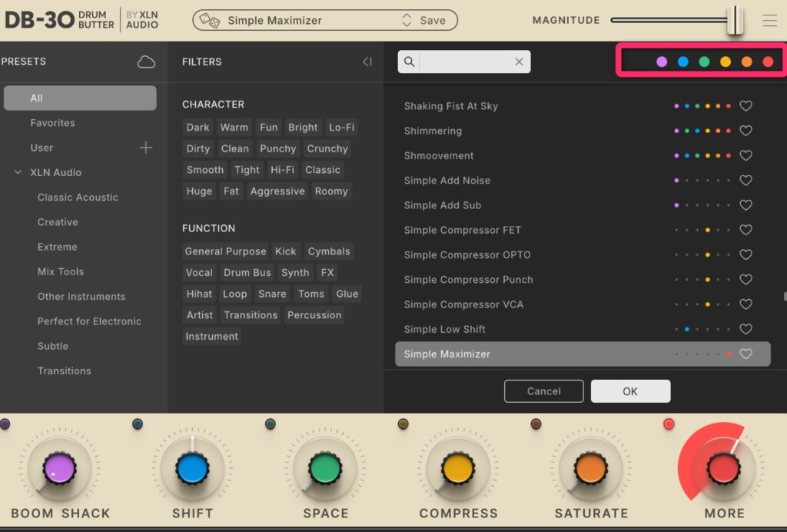
Task: Open preset stepper arrows beside Save
Action: click(407, 21)
